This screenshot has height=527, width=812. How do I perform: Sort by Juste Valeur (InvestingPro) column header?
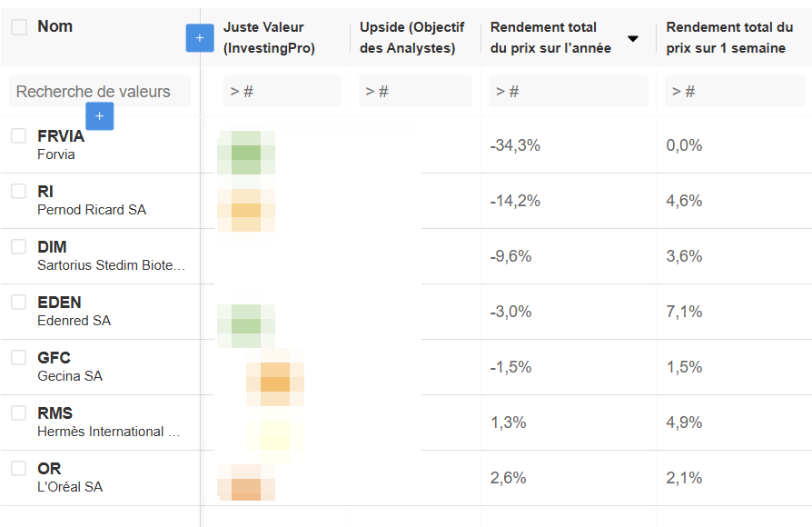click(x=269, y=38)
